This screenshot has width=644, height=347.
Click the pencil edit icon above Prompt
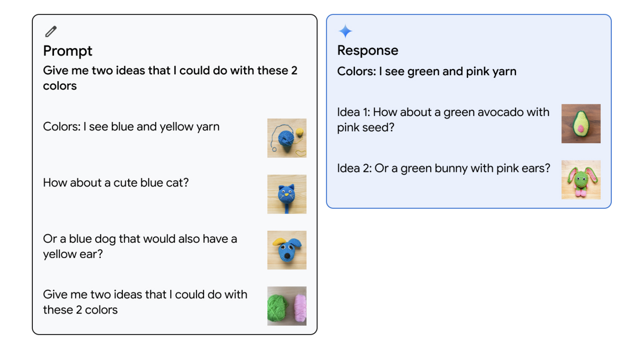pos(51,31)
